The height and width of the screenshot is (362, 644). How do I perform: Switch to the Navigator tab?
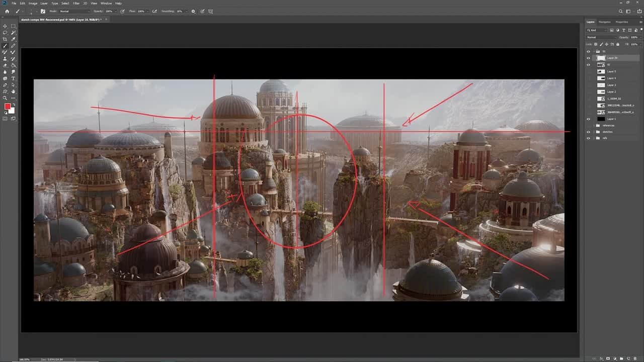(x=605, y=22)
